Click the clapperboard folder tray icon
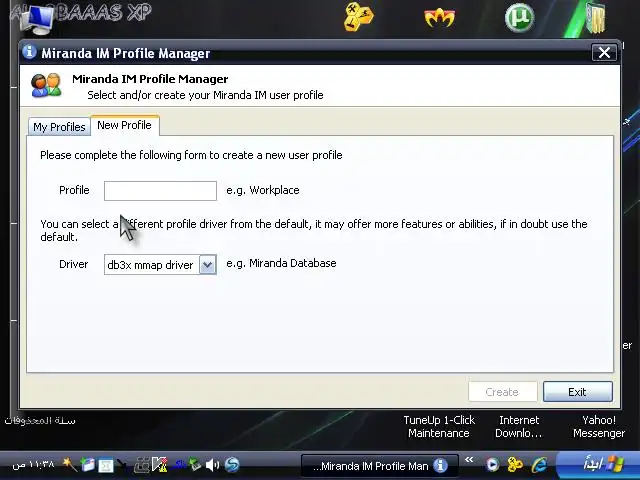This screenshot has height=480, width=640. pyautogui.click(x=88, y=464)
